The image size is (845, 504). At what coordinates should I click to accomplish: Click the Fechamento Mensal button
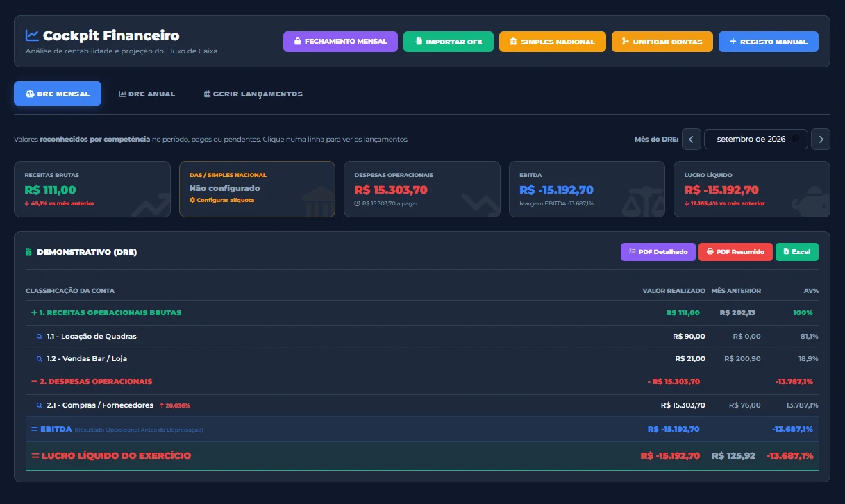tap(340, 42)
